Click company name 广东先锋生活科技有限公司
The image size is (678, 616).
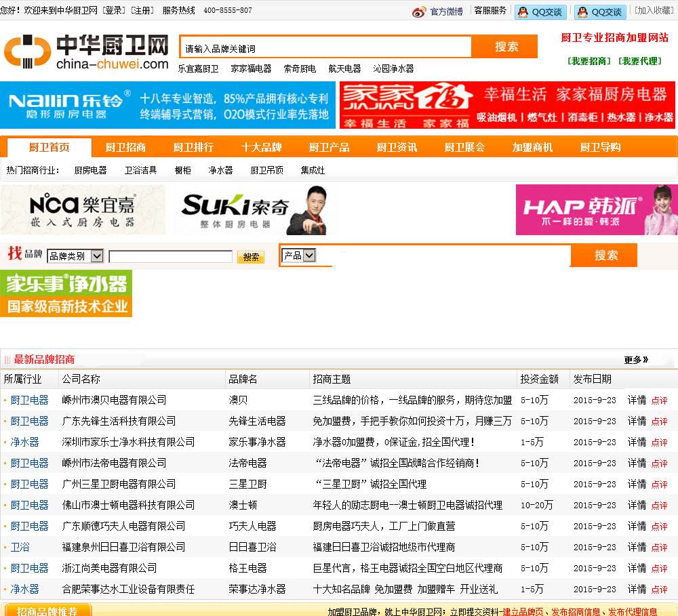tap(119, 421)
